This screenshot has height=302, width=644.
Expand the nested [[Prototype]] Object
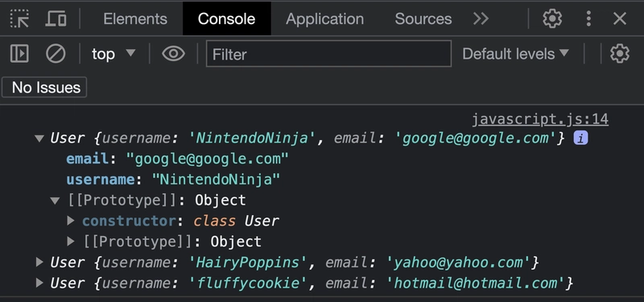pyautogui.click(x=71, y=241)
